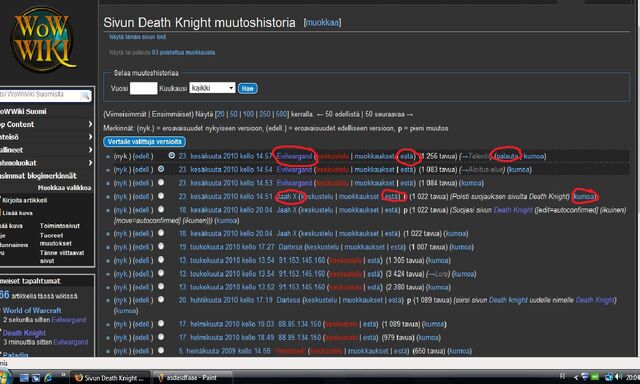Open the Windows Start button
The width and height of the screenshot is (640, 384).
6,377
